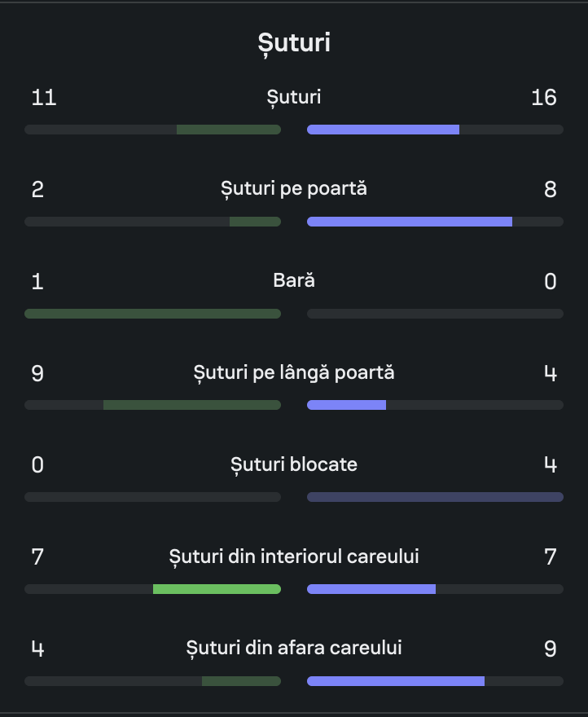The image size is (588, 717).
Task: Click the value 8 for shots on target
Action: point(551,190)
